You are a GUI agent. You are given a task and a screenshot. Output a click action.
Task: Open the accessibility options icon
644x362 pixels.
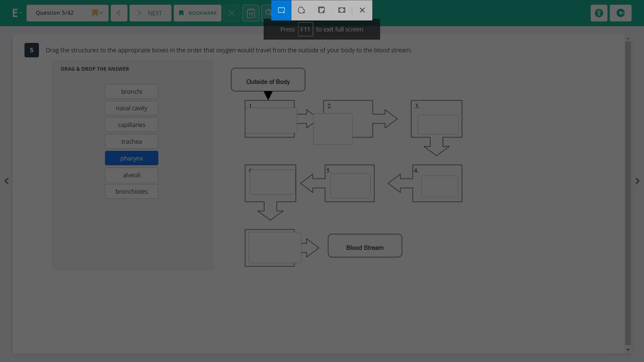599,13
